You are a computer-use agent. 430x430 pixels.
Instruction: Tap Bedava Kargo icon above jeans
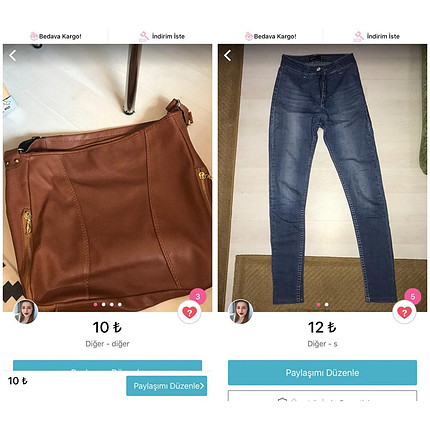(249, 36)
